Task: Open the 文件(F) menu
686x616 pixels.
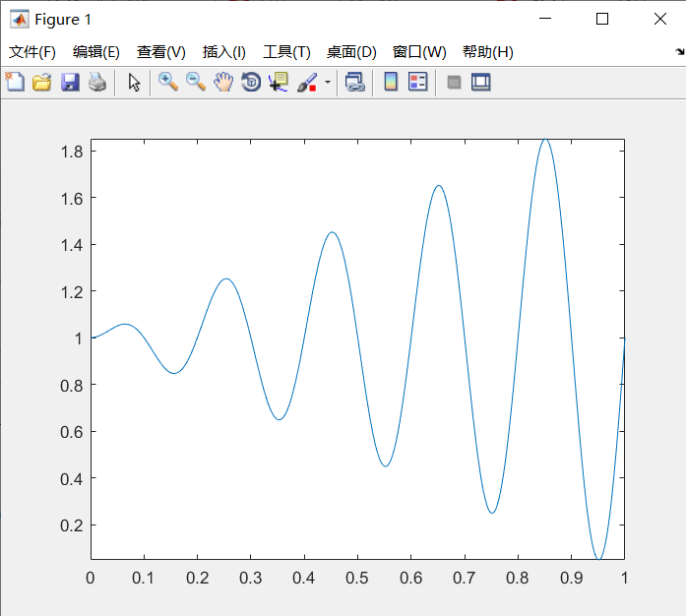Action: (x=32, y=52)
